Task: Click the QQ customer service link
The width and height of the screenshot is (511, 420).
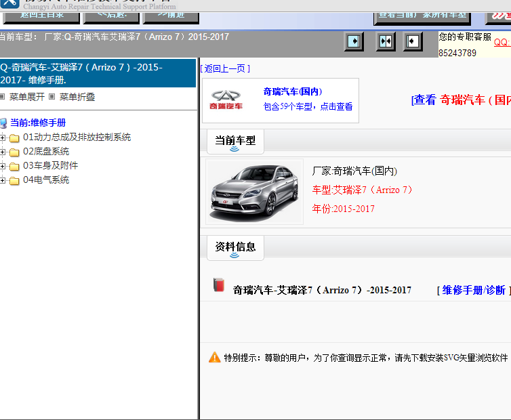Action: pos(502,42)
